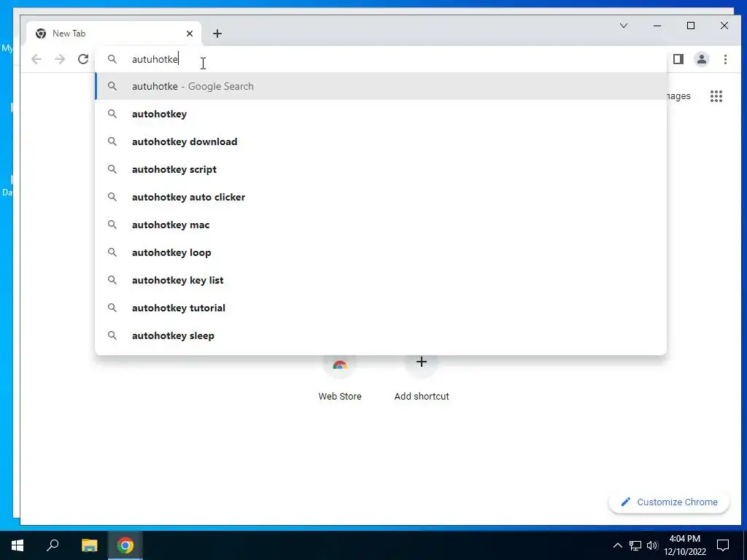
Task: Open taskbar search magnifier
Action: 53,545
